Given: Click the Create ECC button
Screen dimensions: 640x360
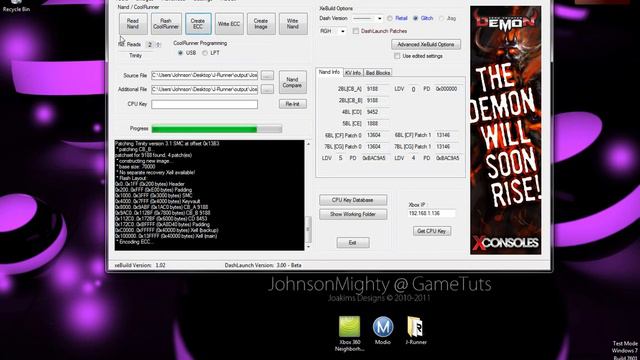Looking at the screenshot, I should click(x=198, y=24).
